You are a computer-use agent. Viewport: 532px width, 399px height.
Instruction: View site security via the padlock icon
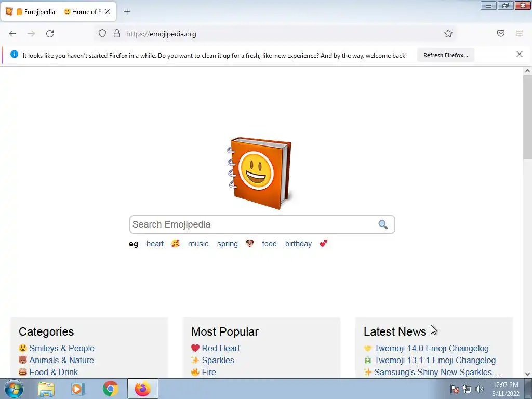tap(117, 34)
